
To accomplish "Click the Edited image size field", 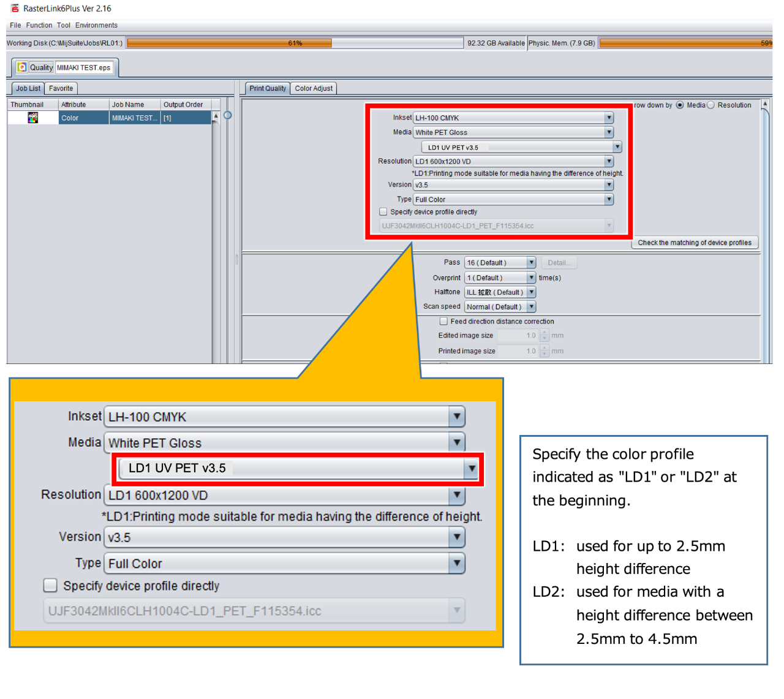I will click(x=518, y=335).
